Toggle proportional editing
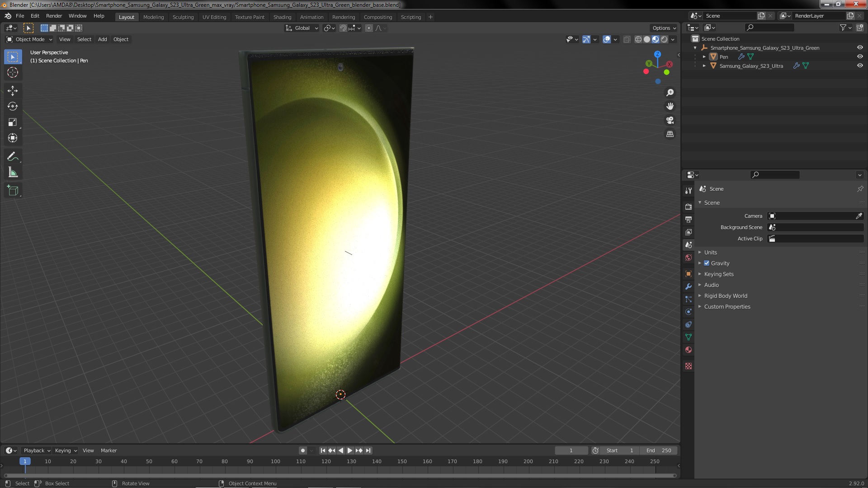868x488 pixels. point(369,28)
